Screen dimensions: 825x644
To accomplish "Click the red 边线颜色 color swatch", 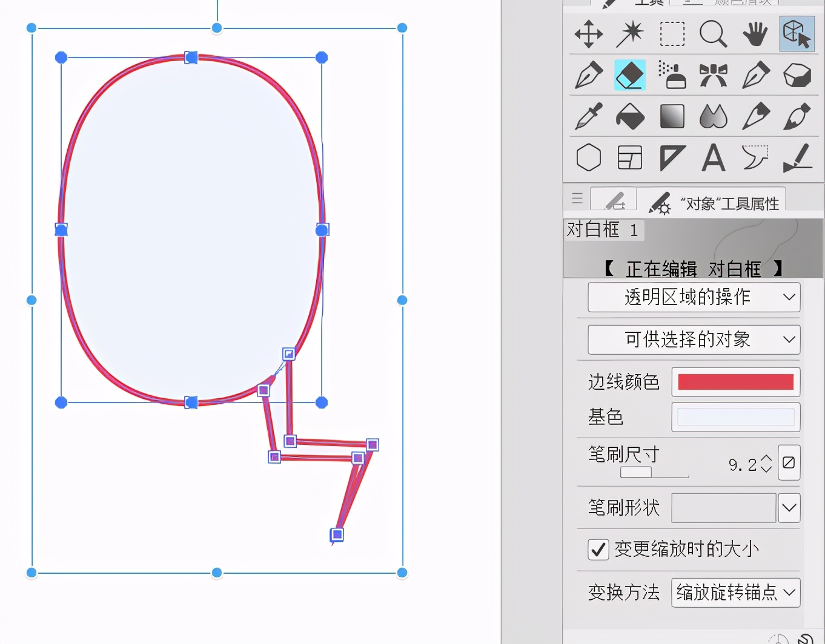I will point(735,382).
